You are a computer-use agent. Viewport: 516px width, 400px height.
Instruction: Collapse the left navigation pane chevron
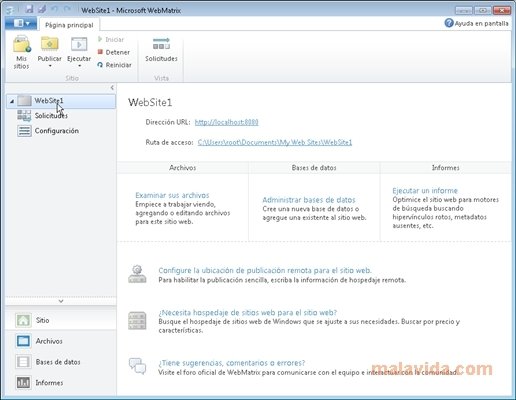point(112,88)
